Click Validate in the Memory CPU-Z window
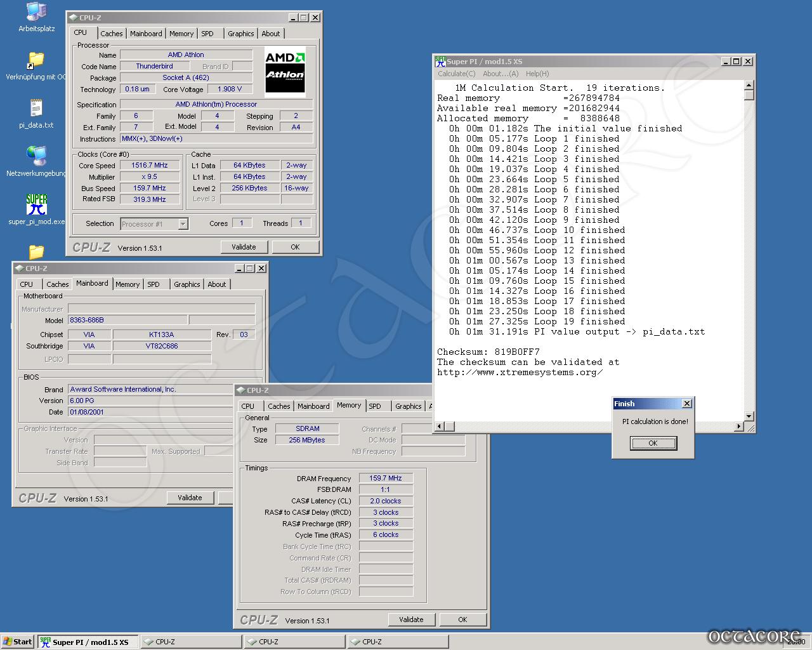The height and width of the screenshot is (650, 812). [411, 620]
